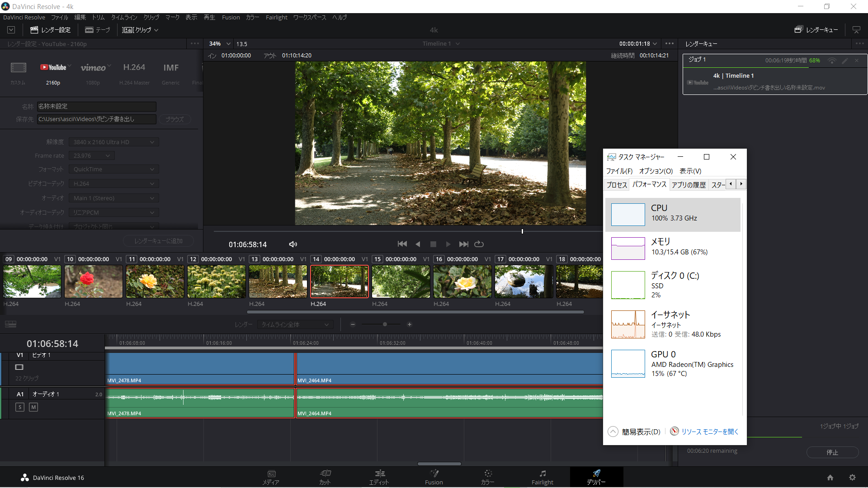
Task: Click the viewer volume speaker icon
Action: tap(293, 244)
